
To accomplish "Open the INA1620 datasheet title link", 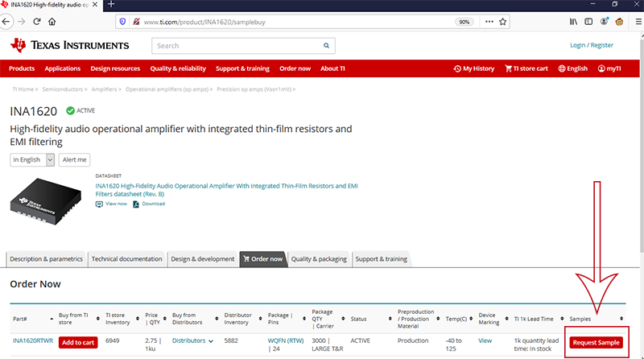I will [x=227, y=190].
